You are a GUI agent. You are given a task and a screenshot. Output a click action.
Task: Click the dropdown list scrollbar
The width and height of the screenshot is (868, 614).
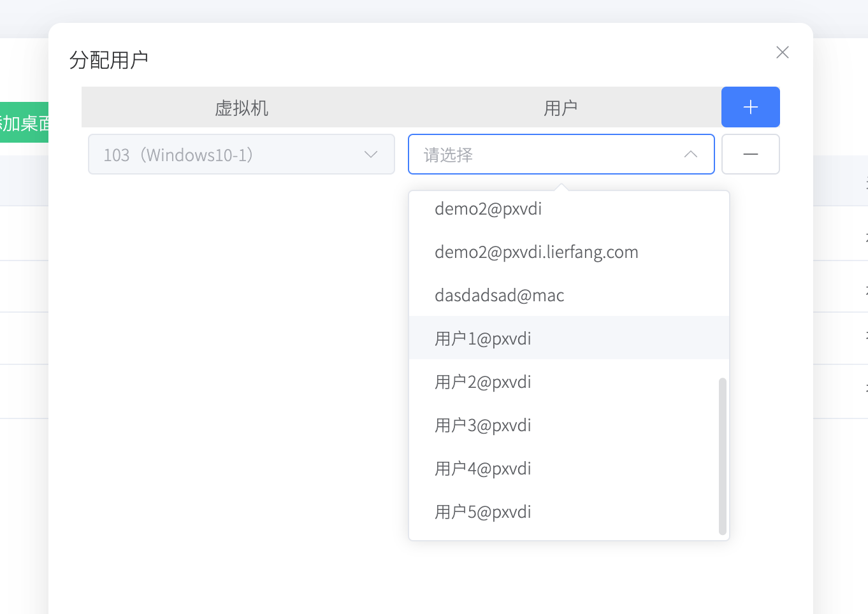pos(722,455)
